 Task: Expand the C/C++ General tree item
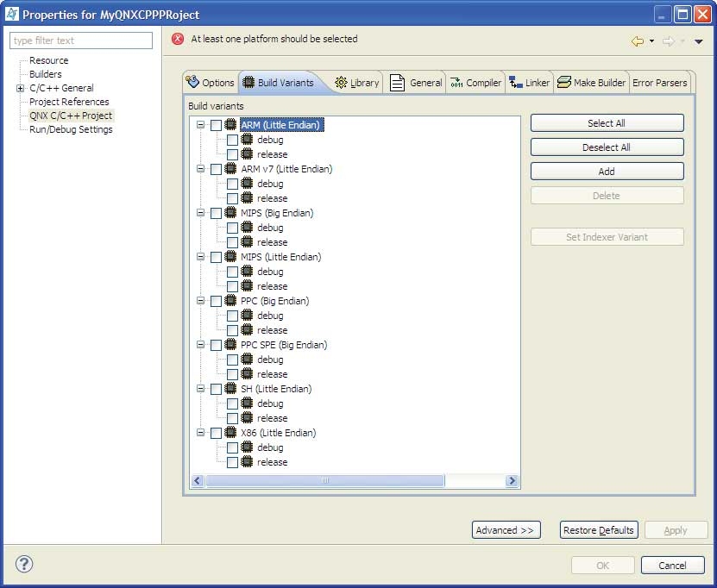pyautogui.click(x=20, y=89)
